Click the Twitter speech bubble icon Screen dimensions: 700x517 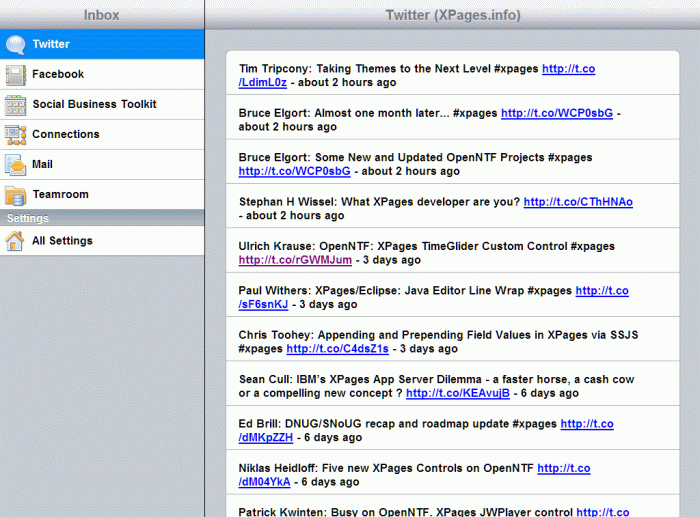point(15,45)
